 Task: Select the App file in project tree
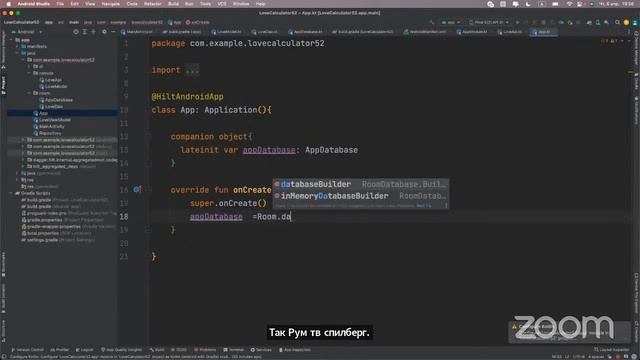(62, 113)
